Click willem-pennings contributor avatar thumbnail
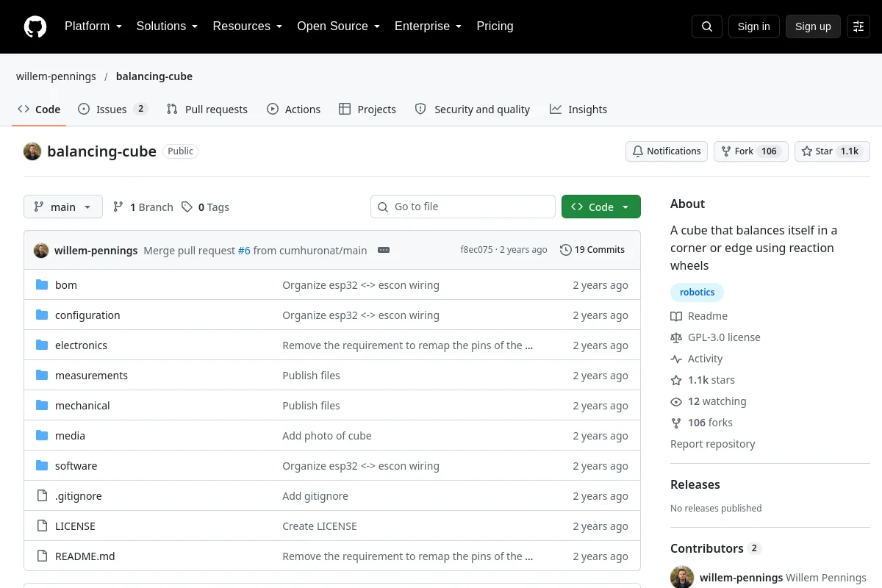The height and width of the screenshot is (588, 882). (682, 578)
